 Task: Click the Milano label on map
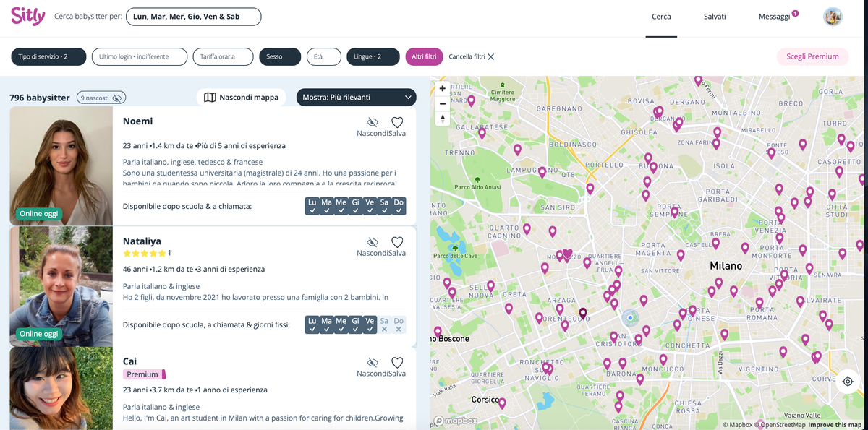(x=726, y=266)
